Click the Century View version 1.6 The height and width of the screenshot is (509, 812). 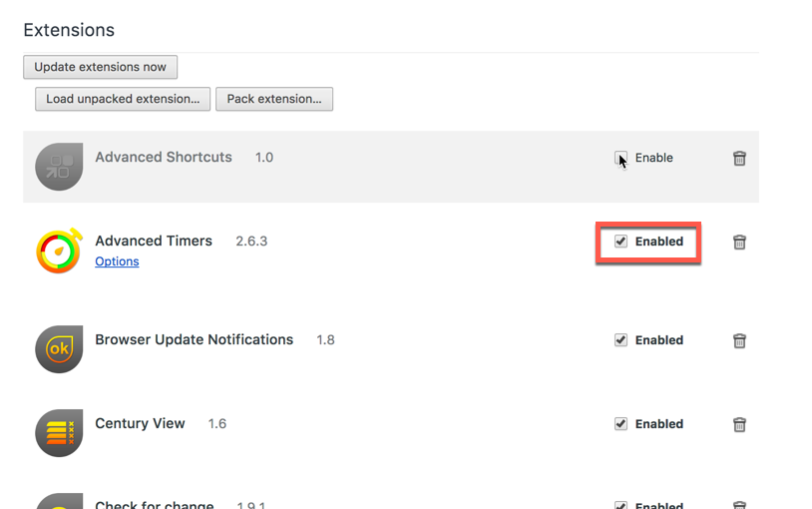217,424
